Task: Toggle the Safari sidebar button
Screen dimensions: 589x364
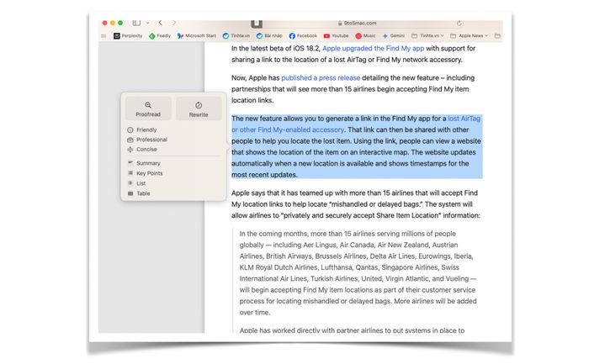Action: [x=136, y=23]
